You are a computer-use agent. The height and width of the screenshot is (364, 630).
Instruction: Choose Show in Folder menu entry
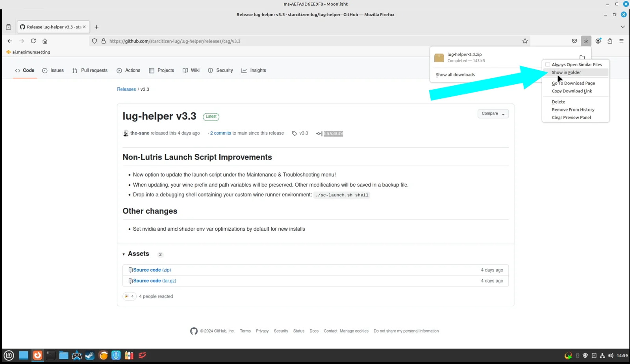point(576,72)
